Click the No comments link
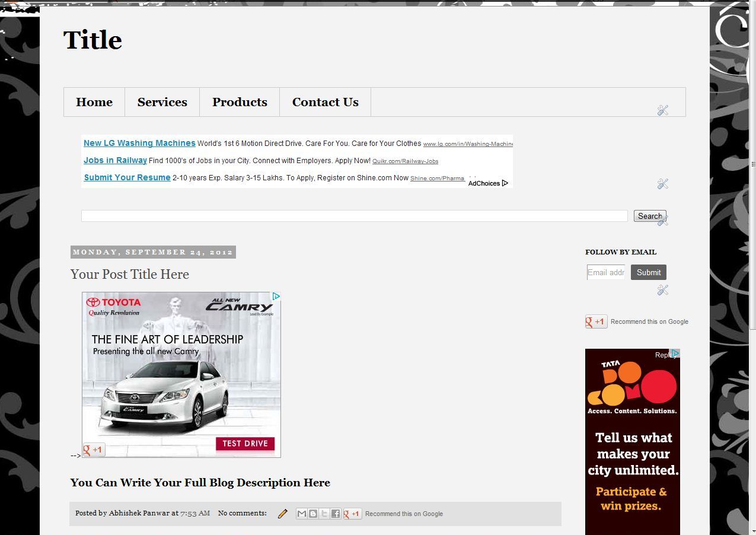756x535 pixels. pyautogui.click(x=242, y=513)
